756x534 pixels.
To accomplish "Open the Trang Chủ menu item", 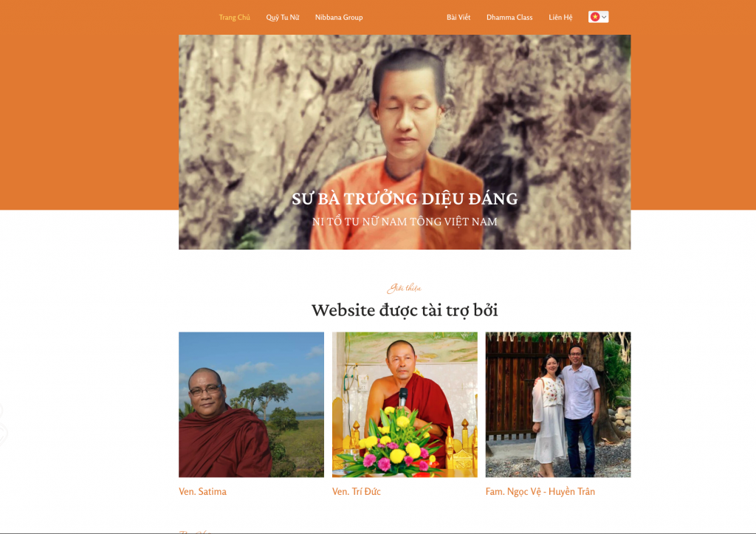I will coord(234,18).
